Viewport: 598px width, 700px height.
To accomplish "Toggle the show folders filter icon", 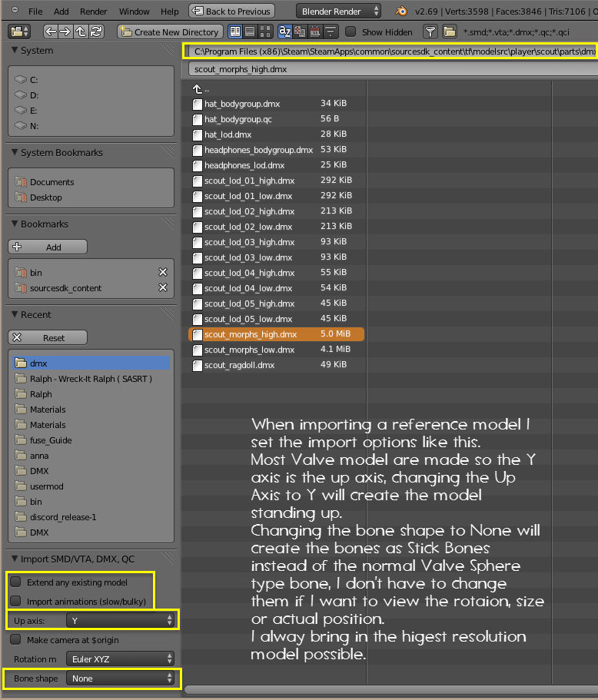I will pos(450,32).
